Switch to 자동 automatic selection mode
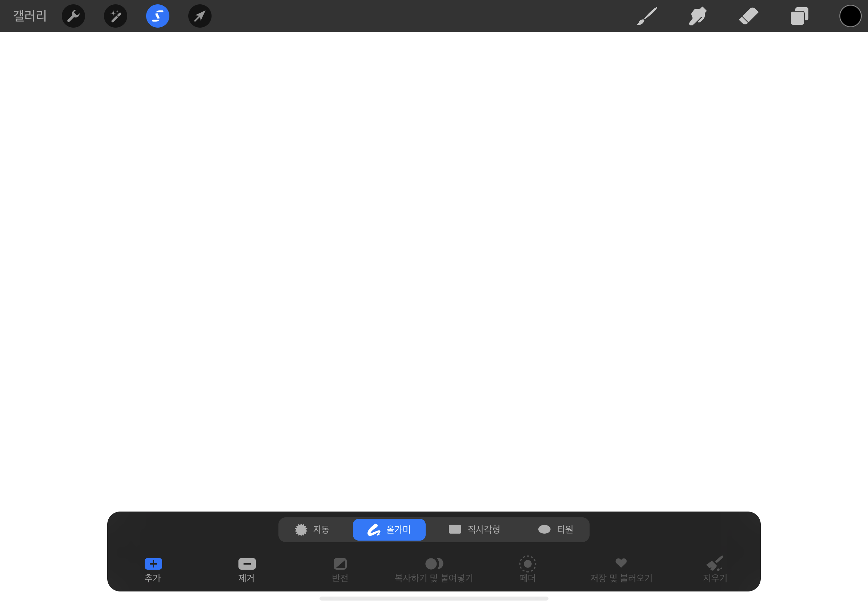Screen dimensions: 868x606 (x=312, y=530)
